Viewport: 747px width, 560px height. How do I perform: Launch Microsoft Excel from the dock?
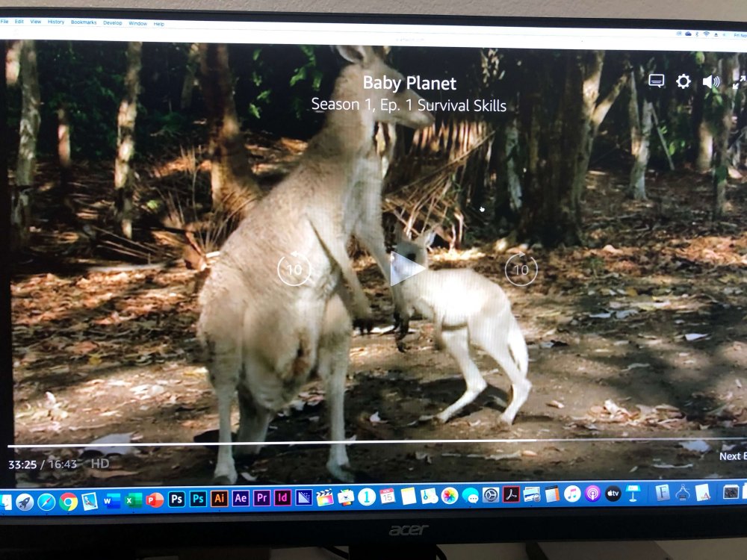(134, 500)
